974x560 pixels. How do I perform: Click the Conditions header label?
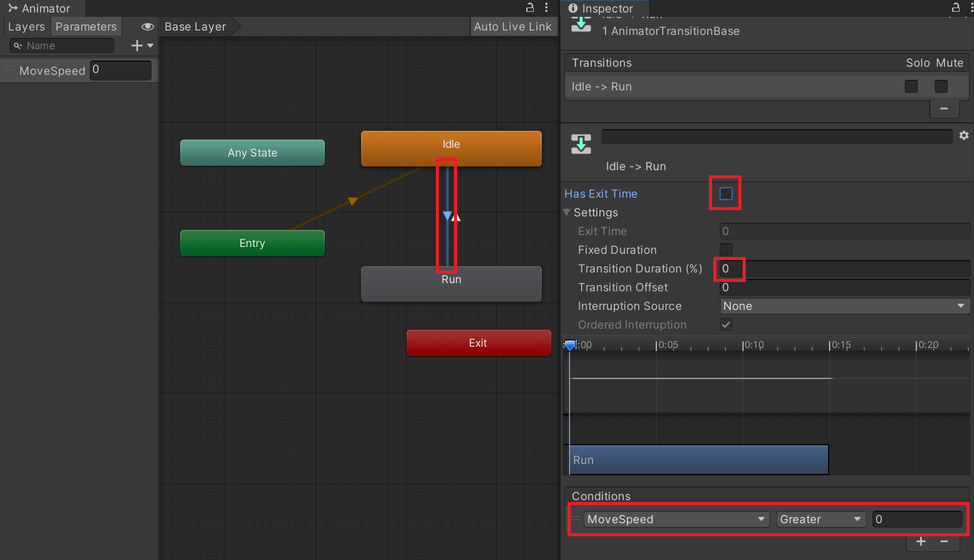[601, 496]
